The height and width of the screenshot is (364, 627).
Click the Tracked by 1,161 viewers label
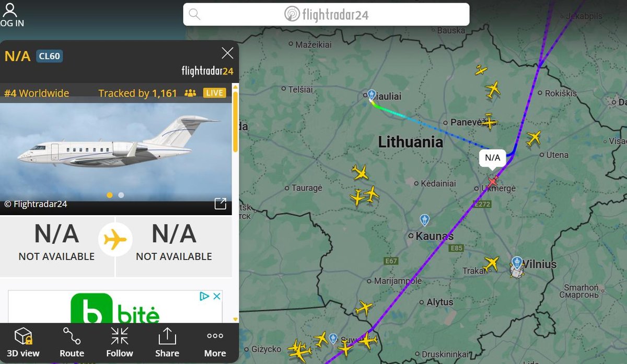pos(137,93)
